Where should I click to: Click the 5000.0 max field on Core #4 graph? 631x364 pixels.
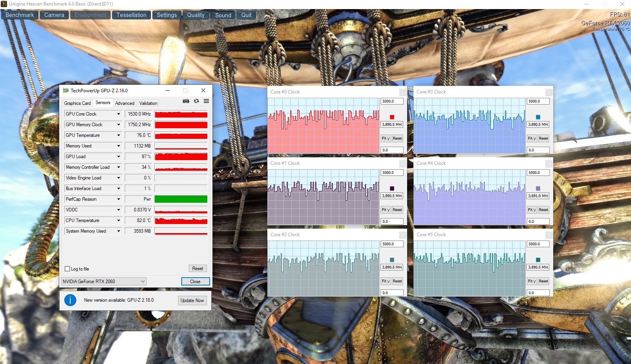[x=538, y=173]
